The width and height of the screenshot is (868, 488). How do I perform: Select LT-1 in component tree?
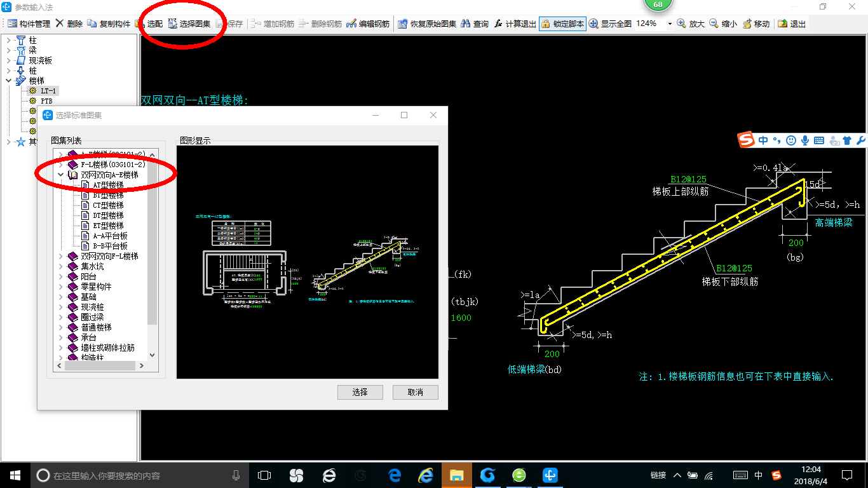pos(49,91)
